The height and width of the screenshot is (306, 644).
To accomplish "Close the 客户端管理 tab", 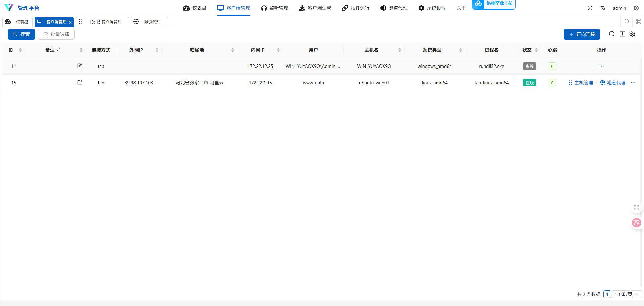I will pyautogui.click(x=70, y=22).
